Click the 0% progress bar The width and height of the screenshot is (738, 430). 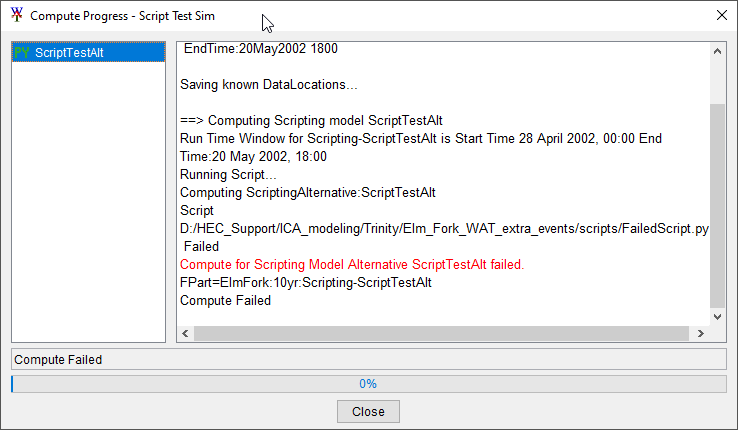(368, 384)
